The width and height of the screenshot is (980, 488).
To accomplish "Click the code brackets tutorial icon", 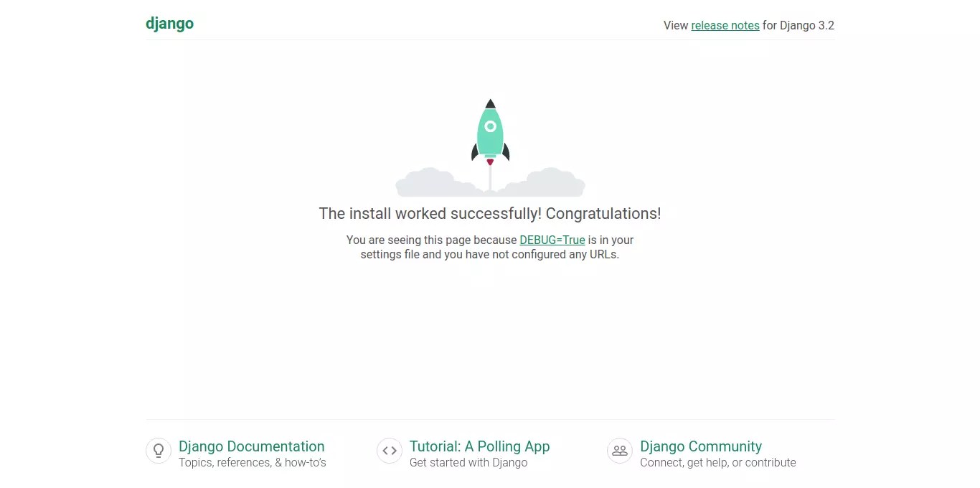I will point(390,451).
